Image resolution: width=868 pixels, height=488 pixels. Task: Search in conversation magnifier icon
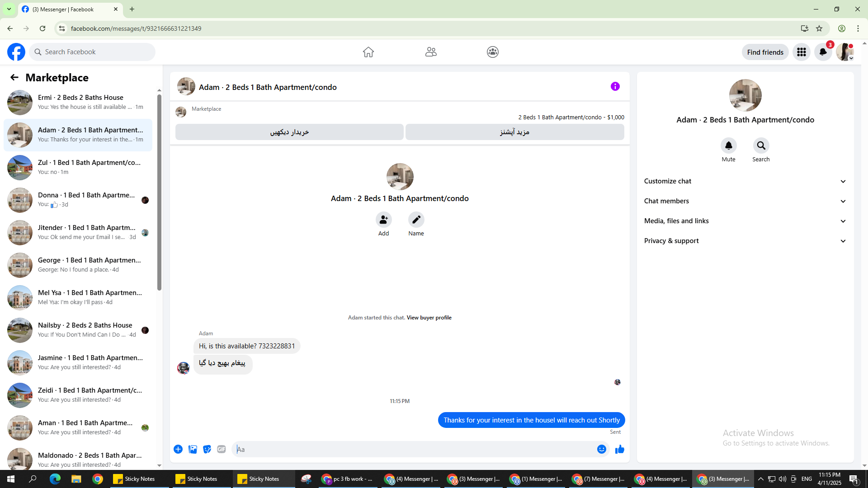(x=761, y=145)
